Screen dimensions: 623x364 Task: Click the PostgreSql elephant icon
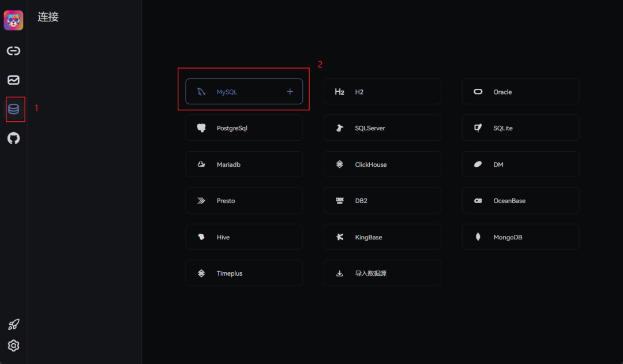(201, 128)
